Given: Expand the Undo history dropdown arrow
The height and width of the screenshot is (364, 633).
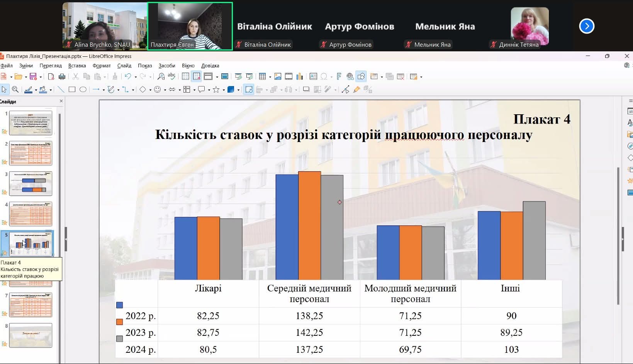Looking at the screenshot, I should [x=136, y=77].
